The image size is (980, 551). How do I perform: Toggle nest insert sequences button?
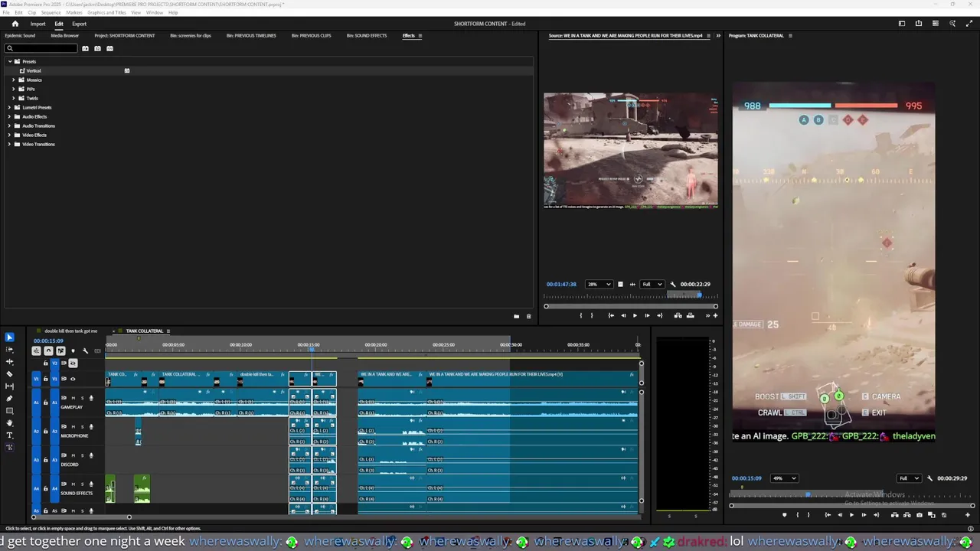(36, 350)
